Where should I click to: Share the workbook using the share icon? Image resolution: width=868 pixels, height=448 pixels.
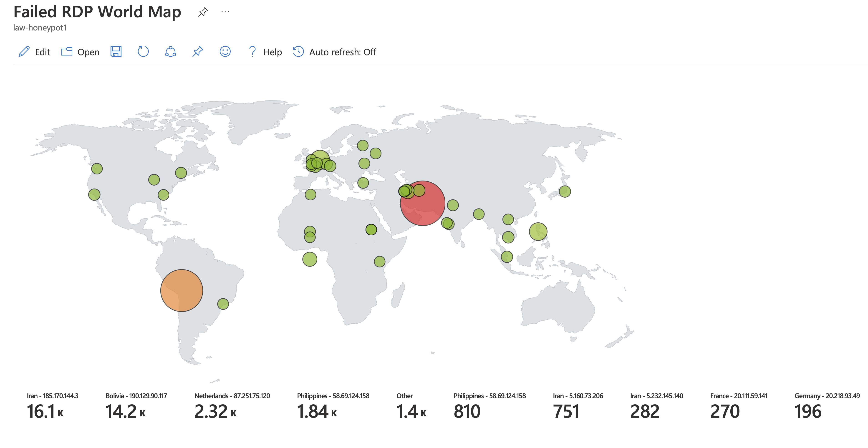click(170, 52)
